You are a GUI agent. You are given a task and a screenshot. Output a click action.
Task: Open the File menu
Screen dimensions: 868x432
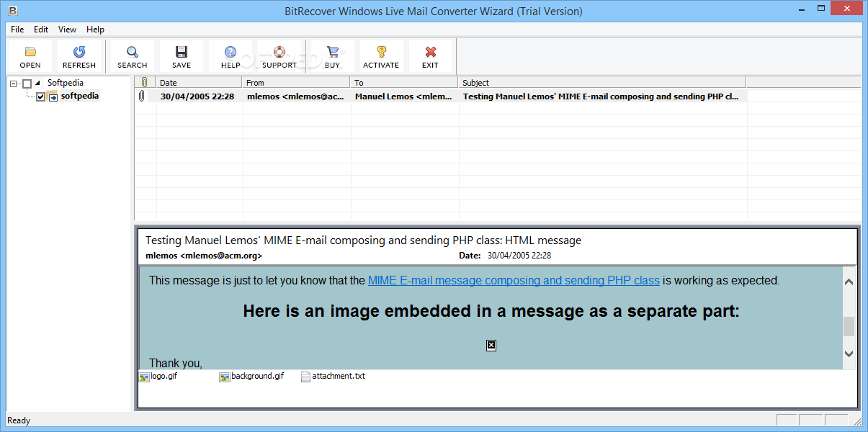click(17, 30)
